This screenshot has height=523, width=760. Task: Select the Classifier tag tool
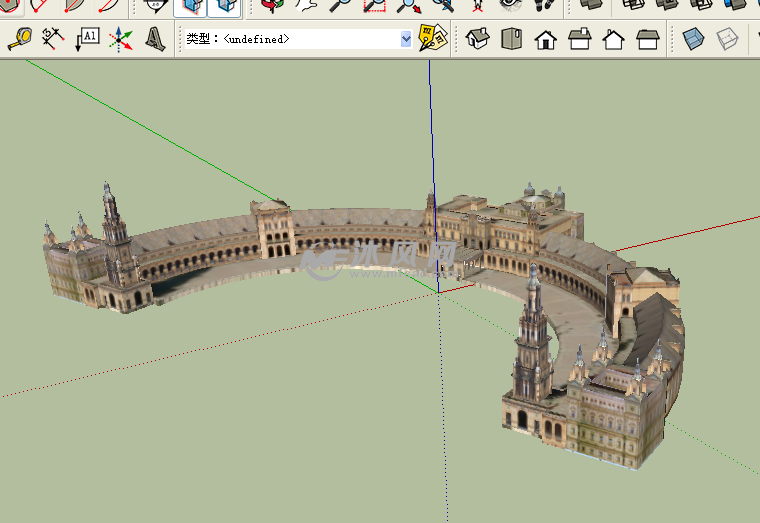[432, 38]
